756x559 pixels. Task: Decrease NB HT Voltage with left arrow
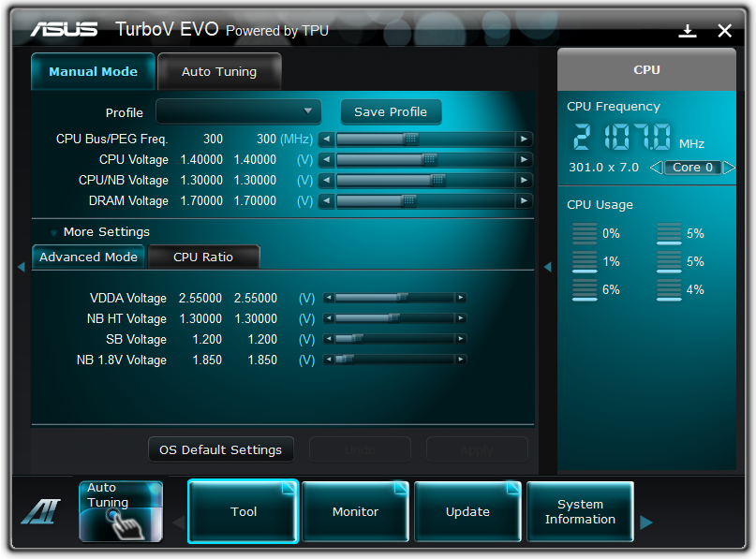tap(329, 318)
